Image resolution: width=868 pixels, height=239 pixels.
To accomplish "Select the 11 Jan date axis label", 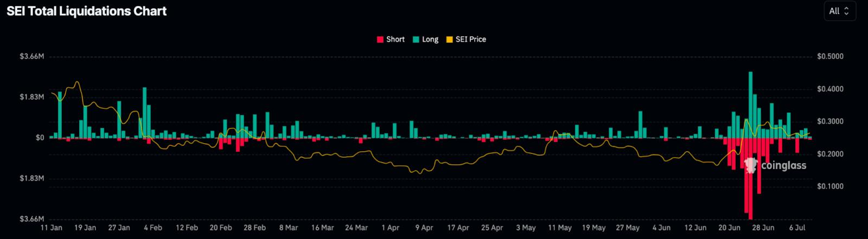I will tap(52, 228).
